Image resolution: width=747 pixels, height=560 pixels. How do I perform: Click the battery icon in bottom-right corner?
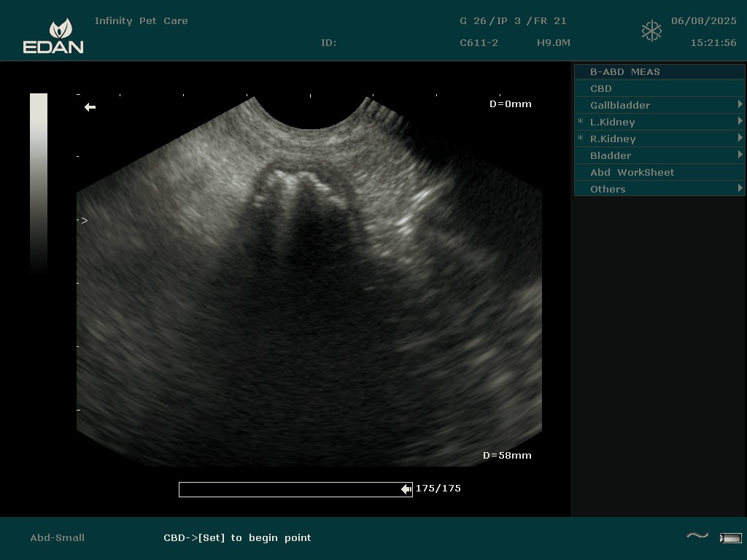[730, 538]
